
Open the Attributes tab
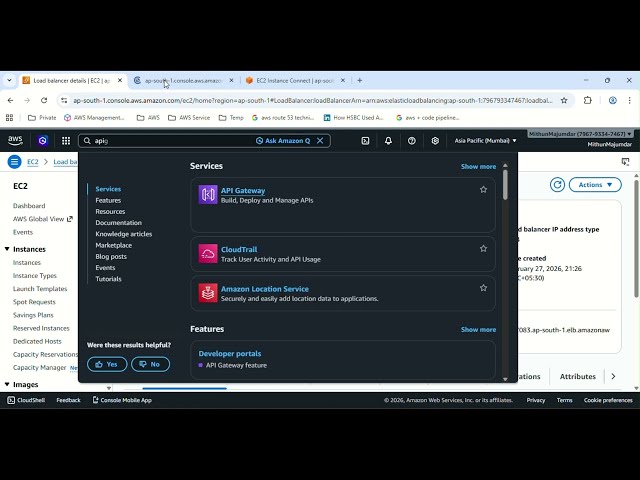pyautogui.click(x=578, y=376)
